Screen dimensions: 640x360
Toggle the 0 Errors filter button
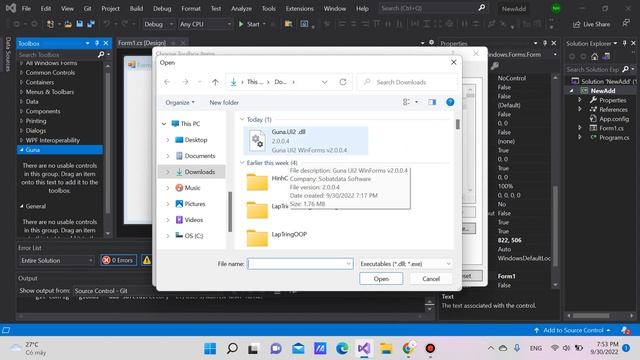(118, 260)
